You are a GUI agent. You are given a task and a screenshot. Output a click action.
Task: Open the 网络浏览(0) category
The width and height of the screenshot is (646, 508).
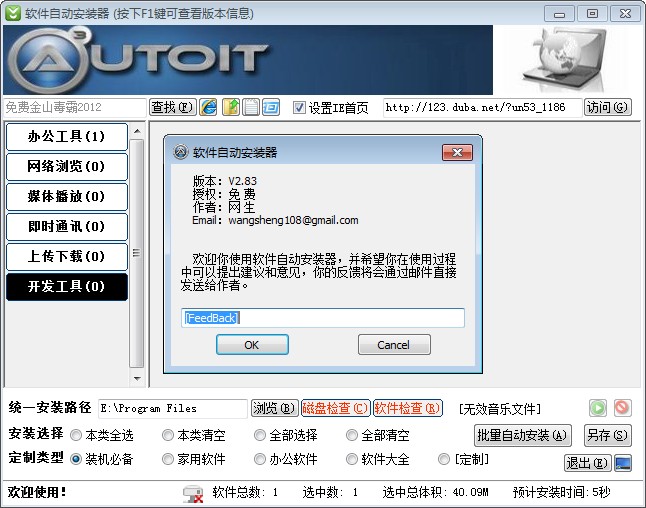click(67, 166)
